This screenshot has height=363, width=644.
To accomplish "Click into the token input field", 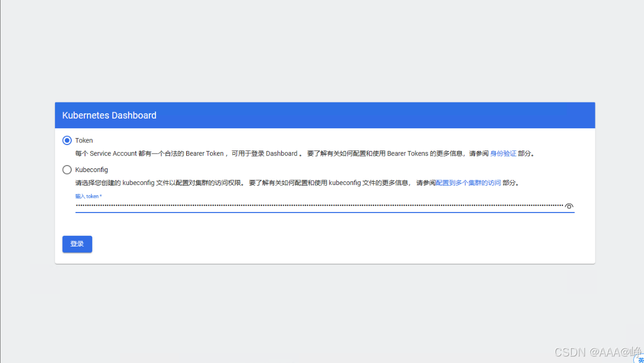I will (x=319, y=206).
